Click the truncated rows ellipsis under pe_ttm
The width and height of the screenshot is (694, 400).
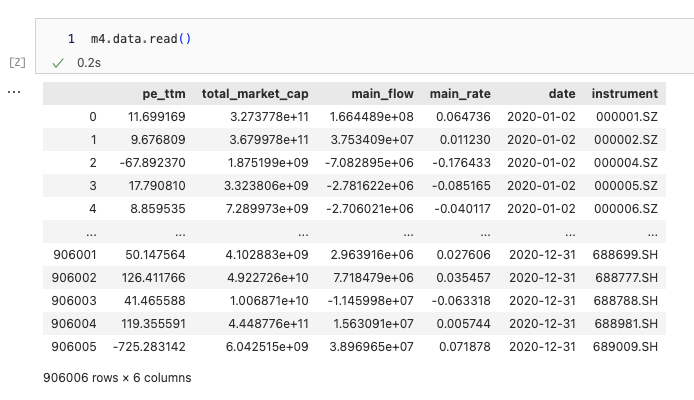(180, 234)
